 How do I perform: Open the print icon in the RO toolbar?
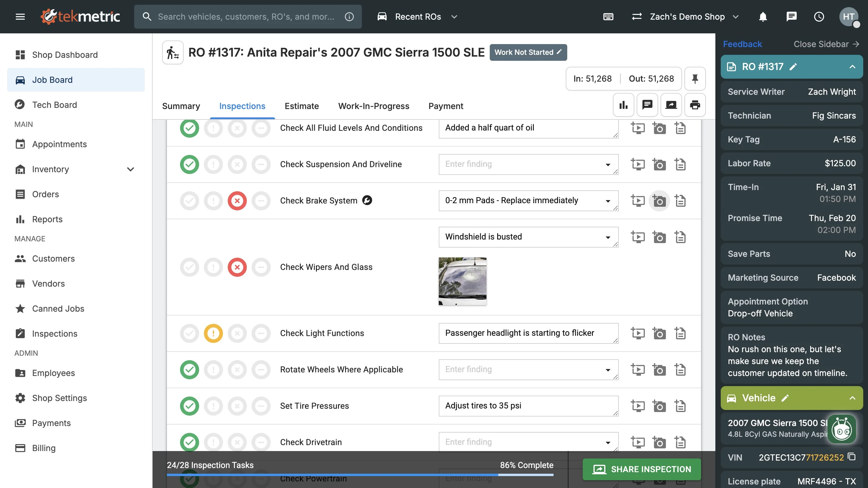pyautogui.click(x=695, y=105)
